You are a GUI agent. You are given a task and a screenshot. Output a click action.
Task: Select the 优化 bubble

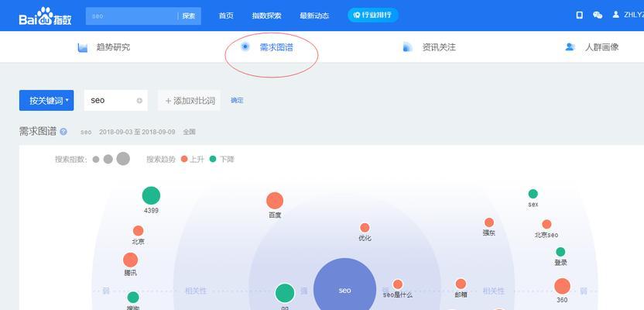tap(365, 228)
